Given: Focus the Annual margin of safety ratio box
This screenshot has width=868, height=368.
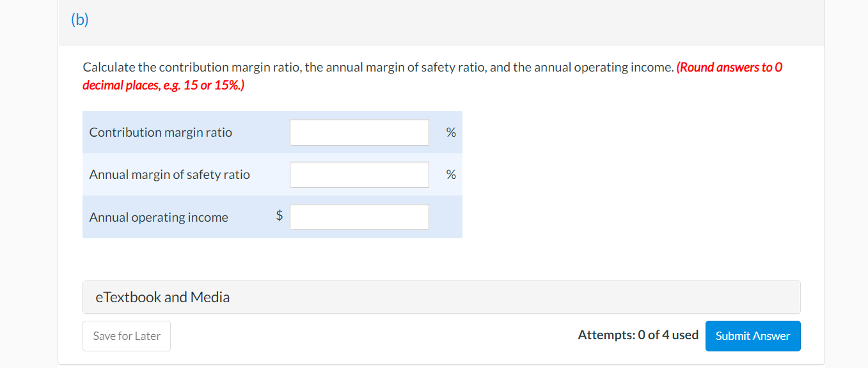Looking at the screenshot, I should pos(359,174).
